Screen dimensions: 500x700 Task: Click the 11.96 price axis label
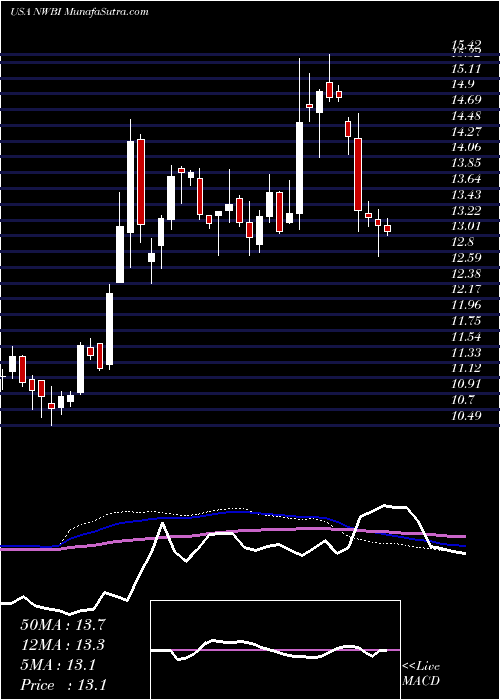pyautogui.click(x=466, y=305)
